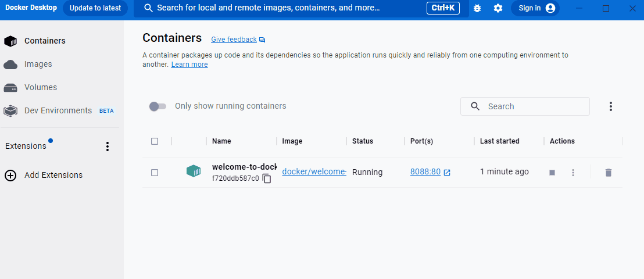Check the select-all containers header checkbox
The width and height of the screenshot is (644, 279).
pos(155,141)
